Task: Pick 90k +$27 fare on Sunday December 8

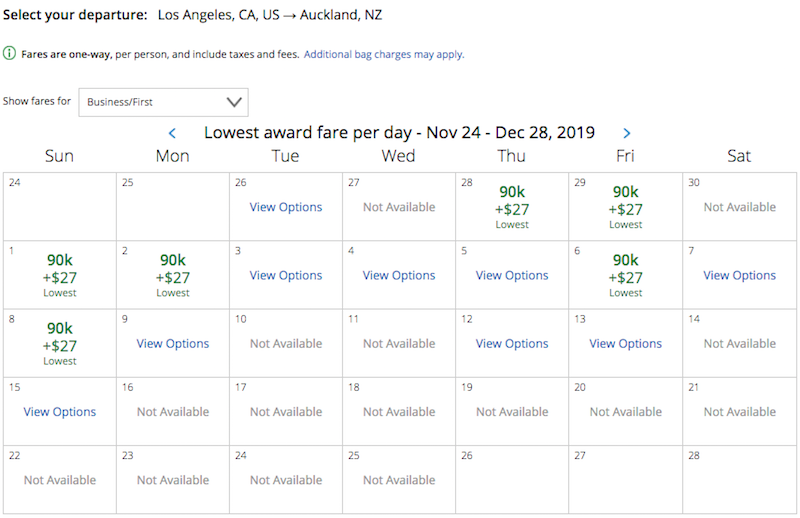Action: (x=60, y=343)
